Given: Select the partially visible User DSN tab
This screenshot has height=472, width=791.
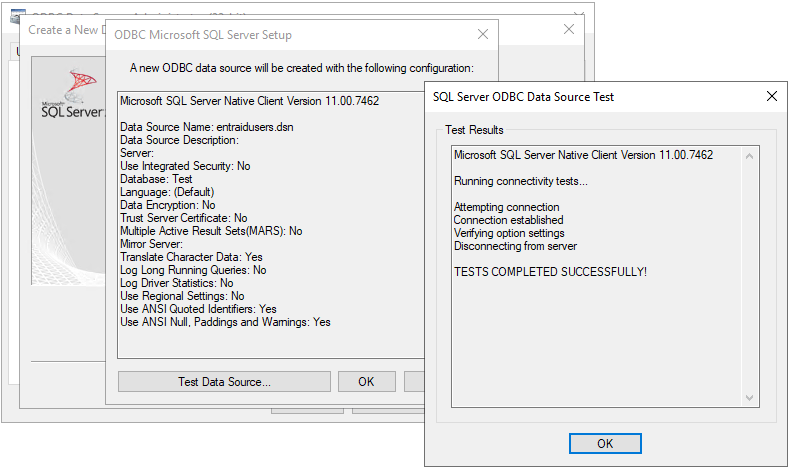Looking at the screenshot, I should [x=16, y=51].
